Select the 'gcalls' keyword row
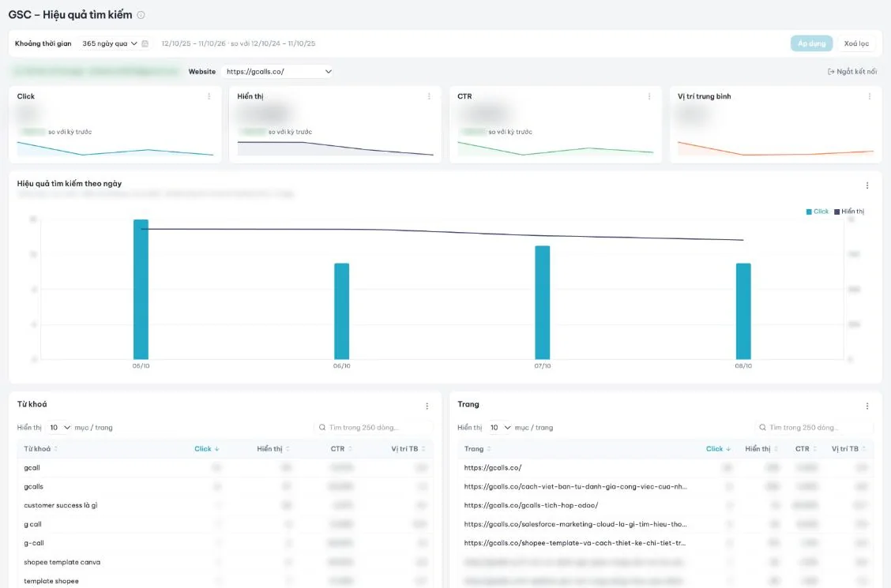This screenshot has height=588, width=891. click(225, 486)
